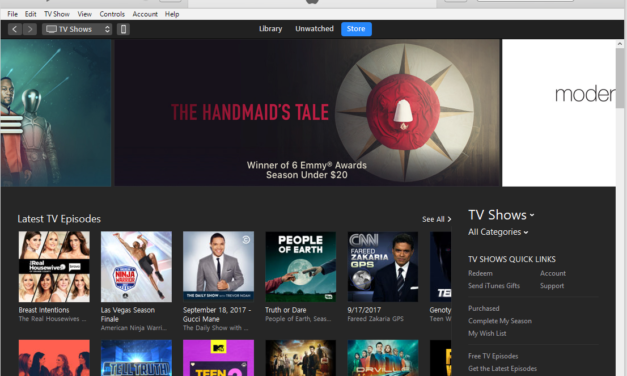Open the Complete My Season link
Viewport: 627px width, 376px height.
tap(500, 321)
